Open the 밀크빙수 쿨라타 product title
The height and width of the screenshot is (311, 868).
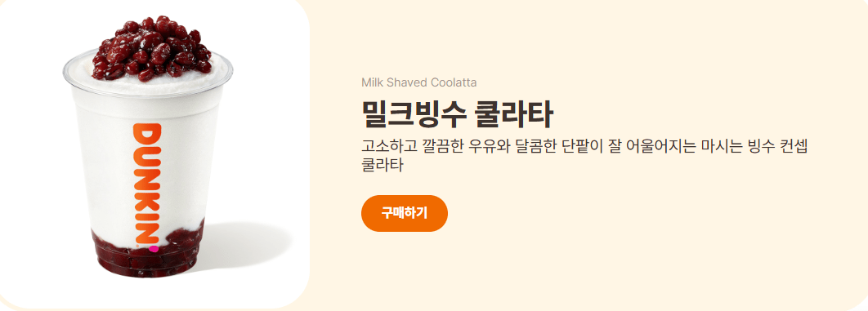[457, 114]
